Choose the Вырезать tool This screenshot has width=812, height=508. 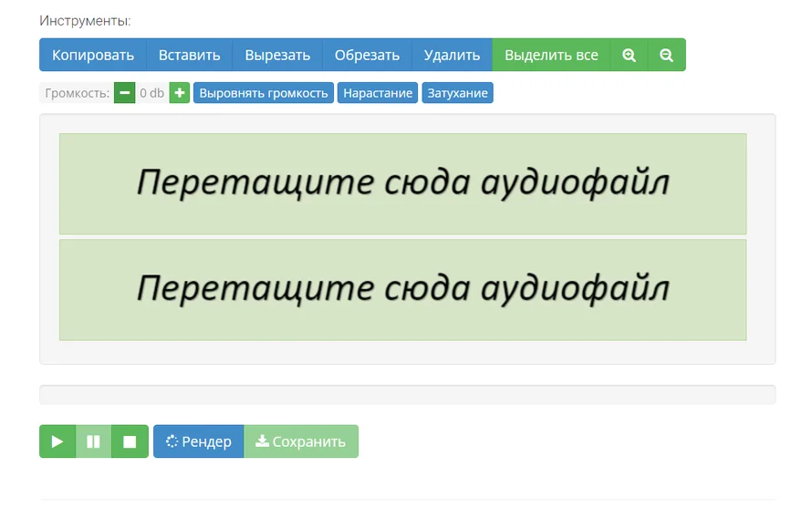(x=277, y=55)
